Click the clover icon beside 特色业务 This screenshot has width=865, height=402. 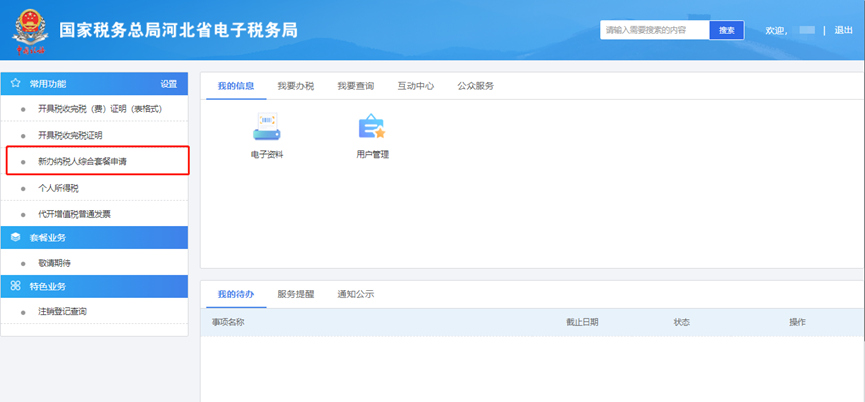(x=15, y=286)
